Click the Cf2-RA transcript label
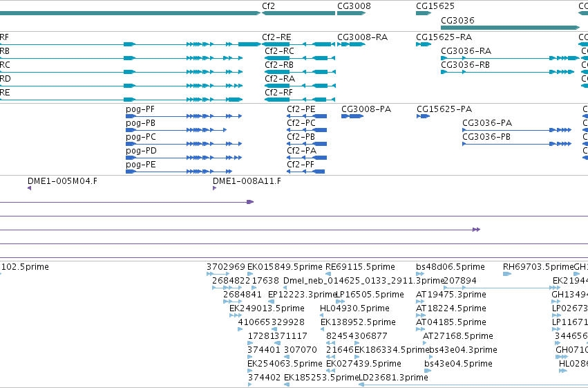The height and width of the screenshot is (388, 588). click(280, 79)
